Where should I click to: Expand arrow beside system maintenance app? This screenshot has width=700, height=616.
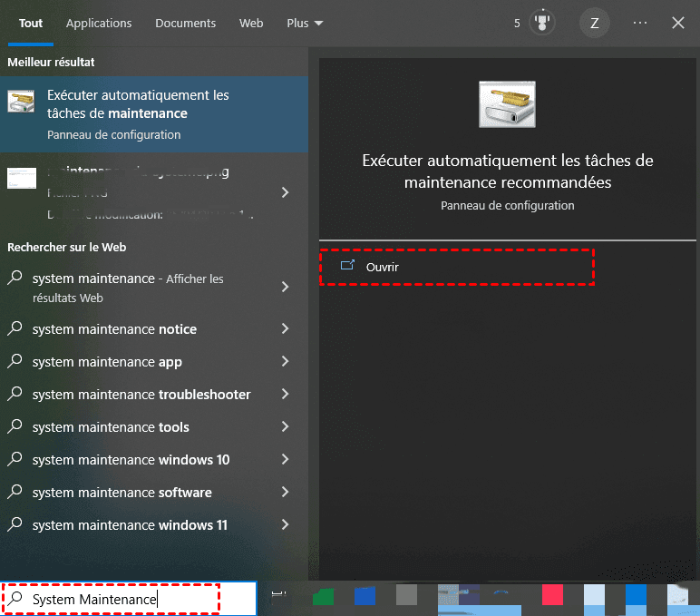285,361
